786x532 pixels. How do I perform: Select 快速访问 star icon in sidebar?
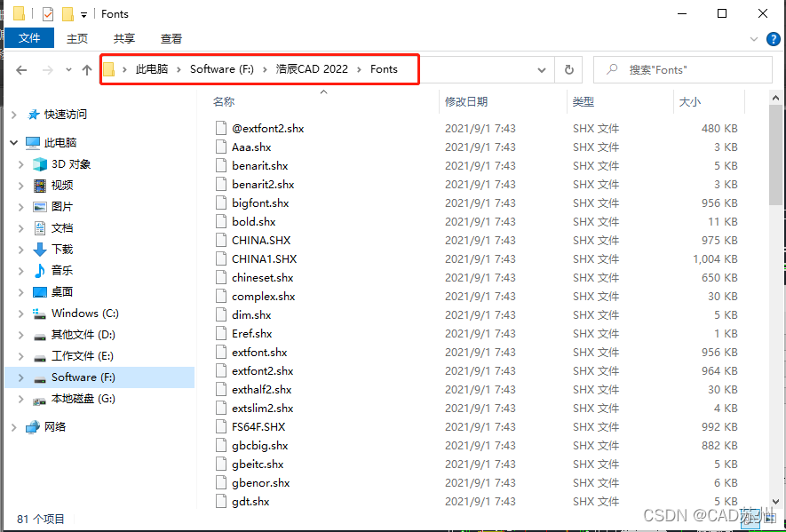[x=33, y=115]
